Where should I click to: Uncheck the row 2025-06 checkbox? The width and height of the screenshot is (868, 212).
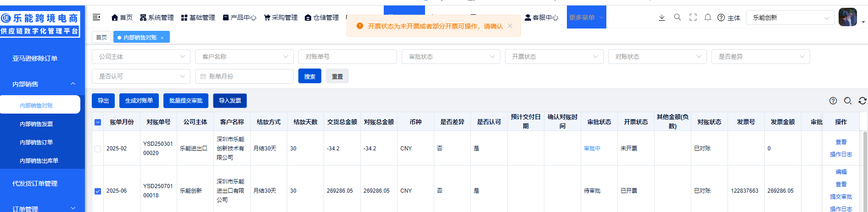coord(98,191)
